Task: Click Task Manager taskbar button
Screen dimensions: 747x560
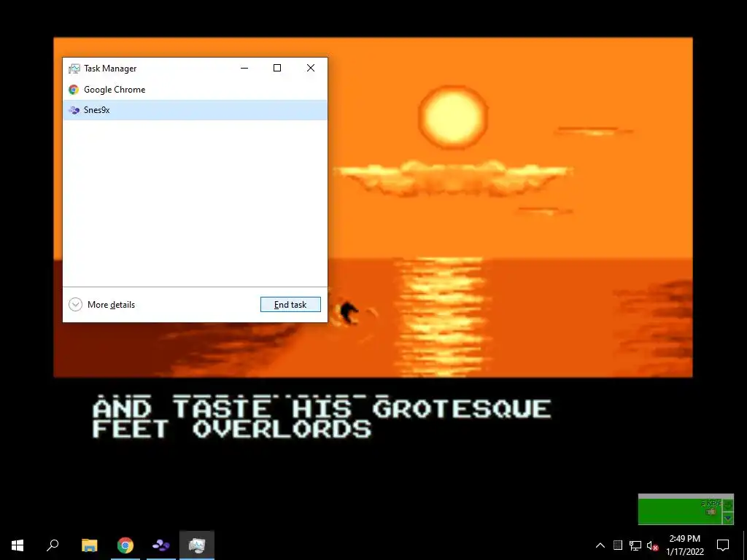Action: (197, 545)
